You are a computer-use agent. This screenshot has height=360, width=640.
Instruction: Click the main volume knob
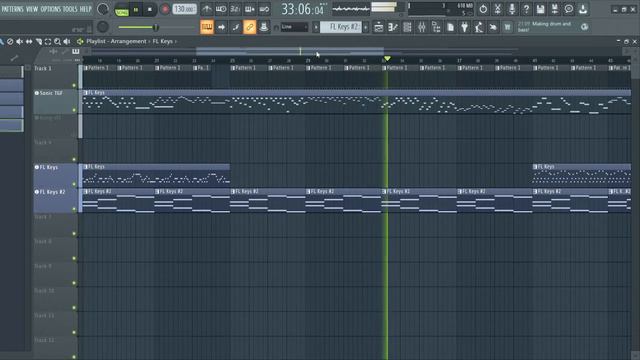[103, 9]
